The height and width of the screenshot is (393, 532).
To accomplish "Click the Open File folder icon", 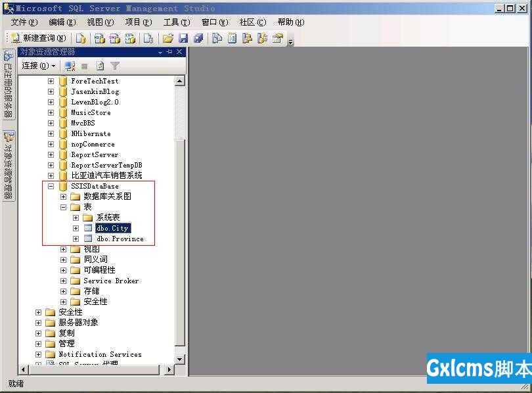I will tap(168, 38).
